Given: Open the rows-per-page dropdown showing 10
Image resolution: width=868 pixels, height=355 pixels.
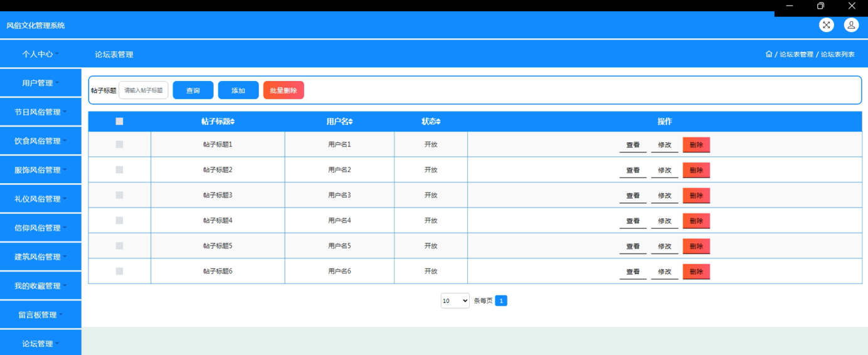Looking at the screenshot, I should (x=455, y=301).
